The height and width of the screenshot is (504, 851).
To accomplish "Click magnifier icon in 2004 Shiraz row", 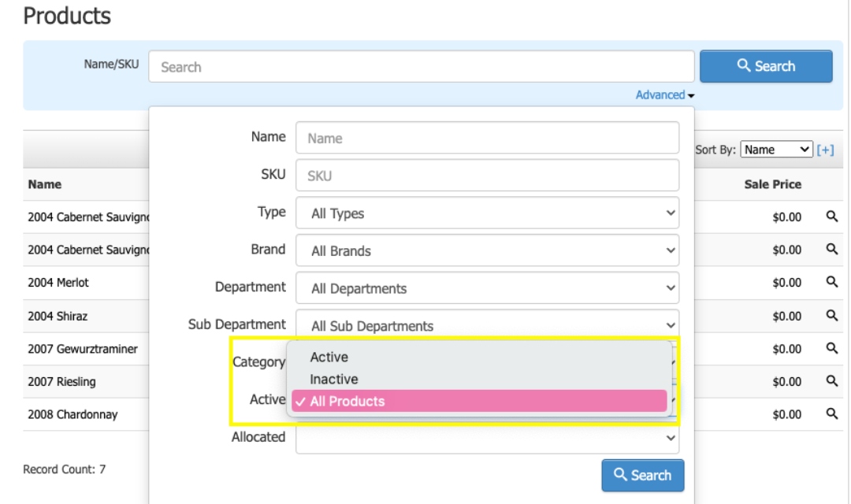I will (x=831, y=316).
